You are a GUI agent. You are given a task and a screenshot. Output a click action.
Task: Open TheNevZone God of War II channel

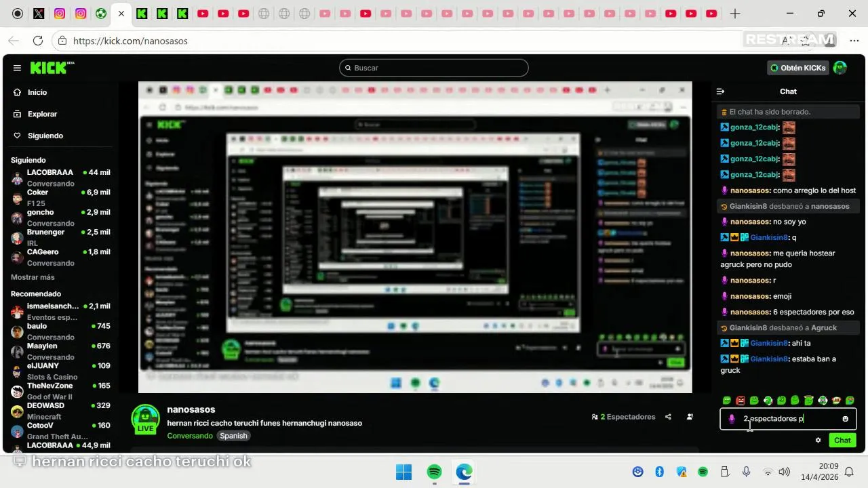coord(60,391)
